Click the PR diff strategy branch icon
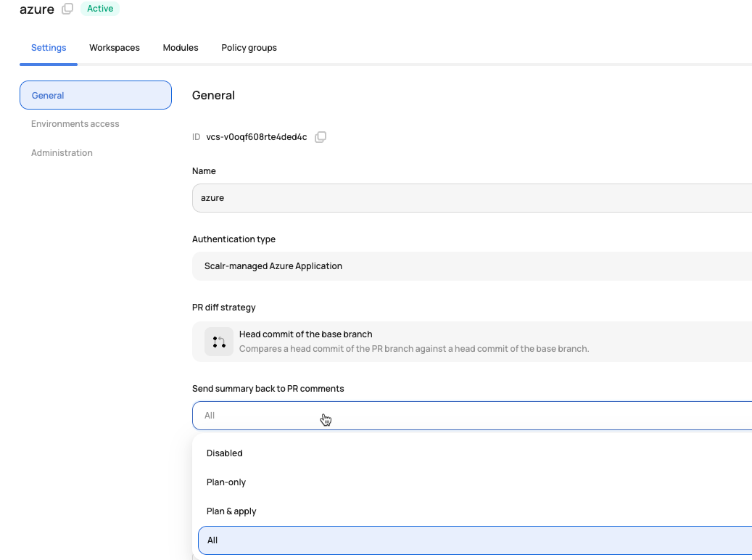 pos(219,342)
